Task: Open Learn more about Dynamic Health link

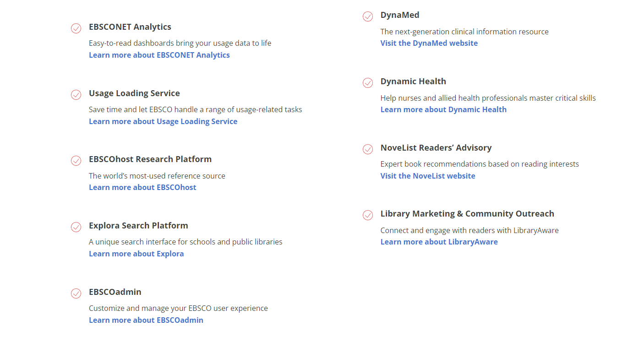Action: [443, 109]
